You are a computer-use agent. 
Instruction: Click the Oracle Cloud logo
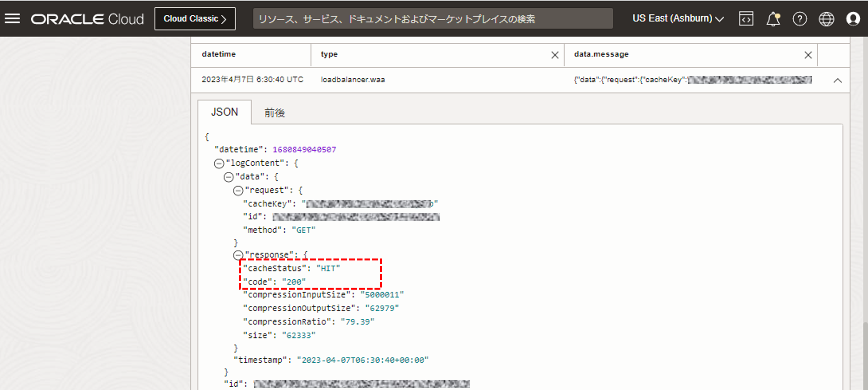click(87, 19)
